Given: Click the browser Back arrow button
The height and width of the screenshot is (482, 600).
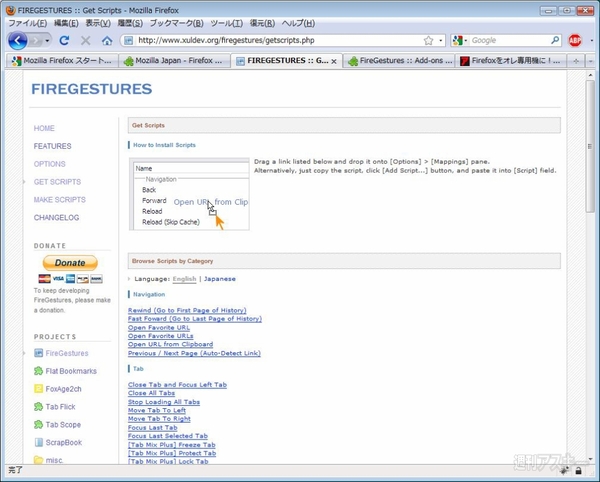Looking at the screenshot, I should pyautogui.click(x=17, y=40).
